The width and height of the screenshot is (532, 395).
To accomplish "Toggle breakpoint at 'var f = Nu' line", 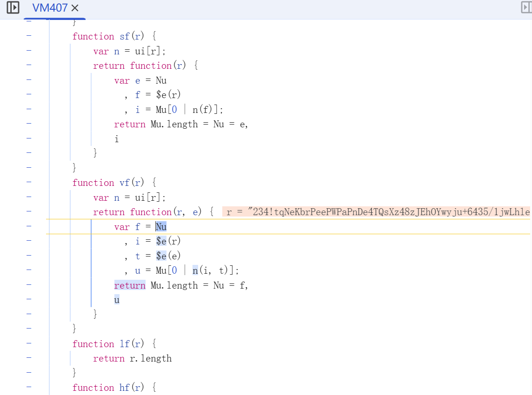I will pyautogui.click(x=29, y=226).
